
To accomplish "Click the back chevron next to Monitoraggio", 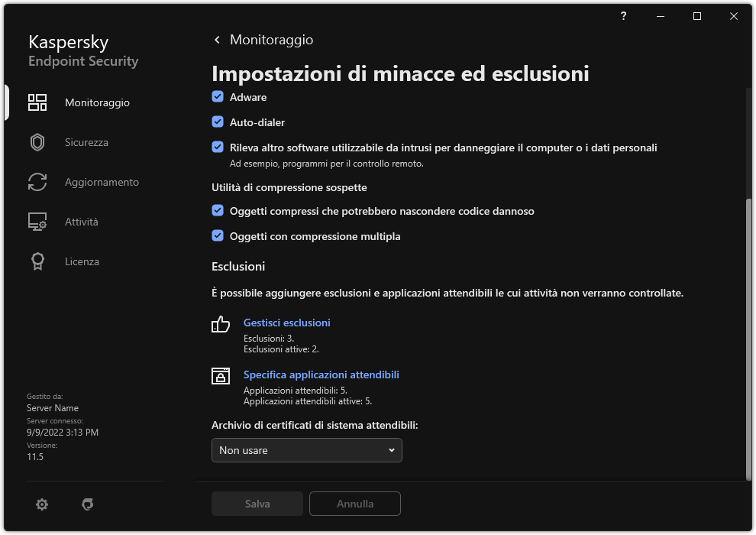I will pos(216,39).
